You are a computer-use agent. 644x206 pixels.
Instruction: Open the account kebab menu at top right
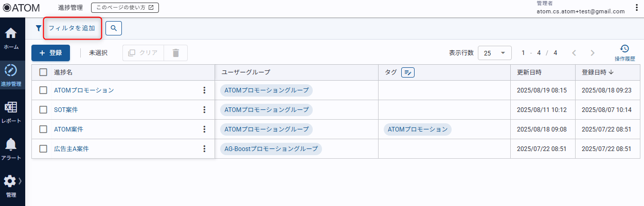[x=637, y=8]
